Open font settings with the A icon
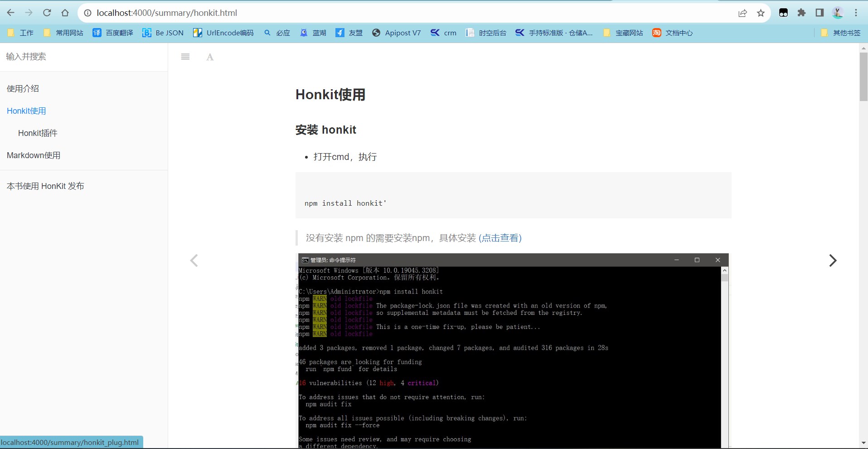Image resolution: width=868 pixels, height=449 pixels. (x=210, y=57)
